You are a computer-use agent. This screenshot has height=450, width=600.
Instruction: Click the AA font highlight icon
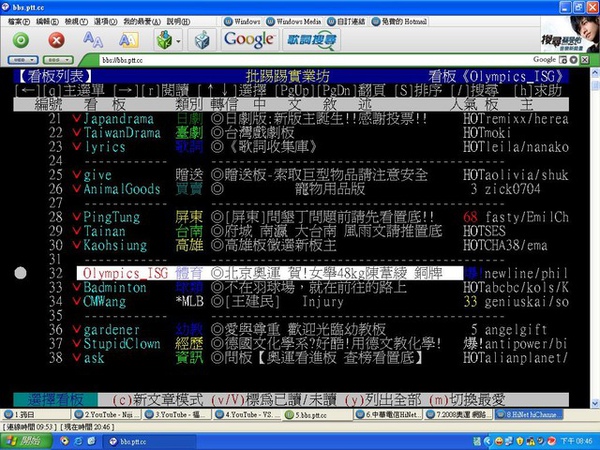coord(129,40)
